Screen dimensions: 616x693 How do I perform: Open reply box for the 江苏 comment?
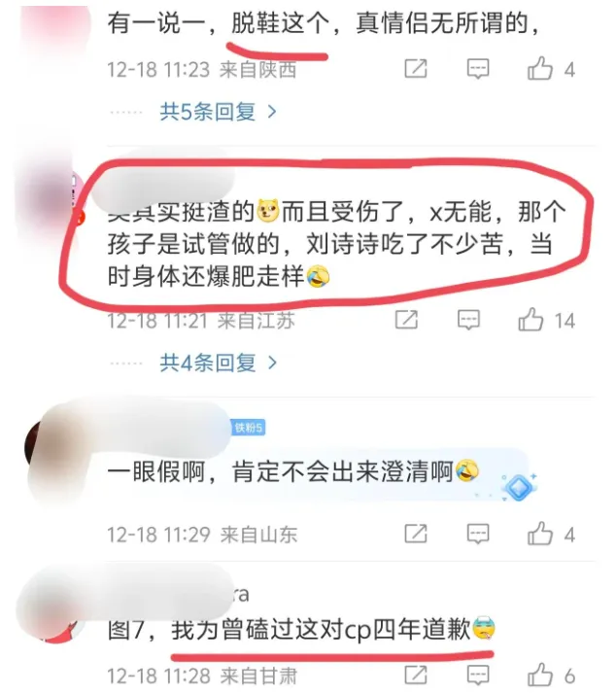468,320
